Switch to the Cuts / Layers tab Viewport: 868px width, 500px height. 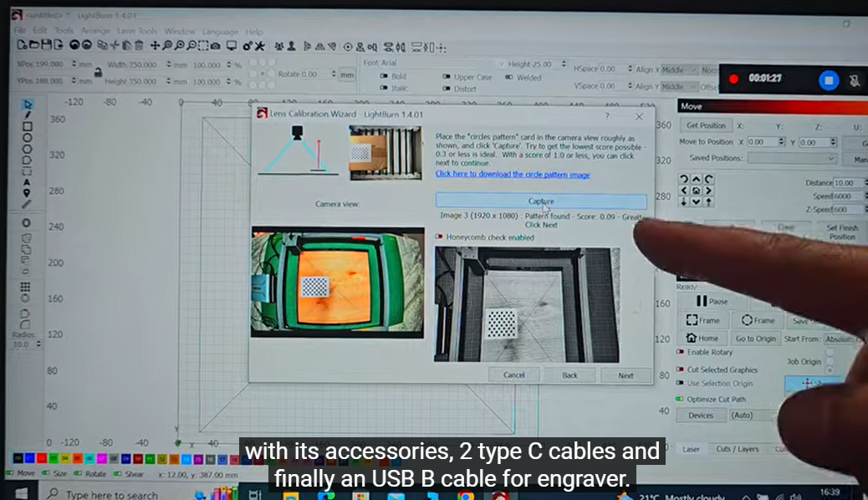(737, 449)
